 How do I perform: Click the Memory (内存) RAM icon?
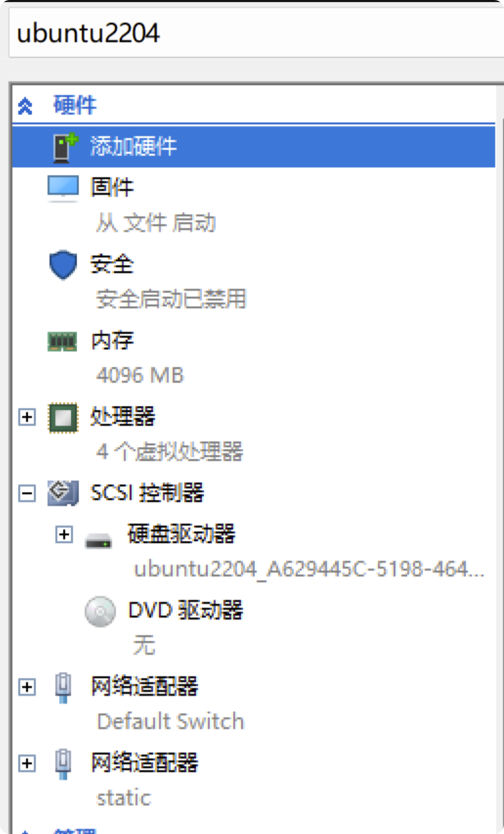pos(63,341)
